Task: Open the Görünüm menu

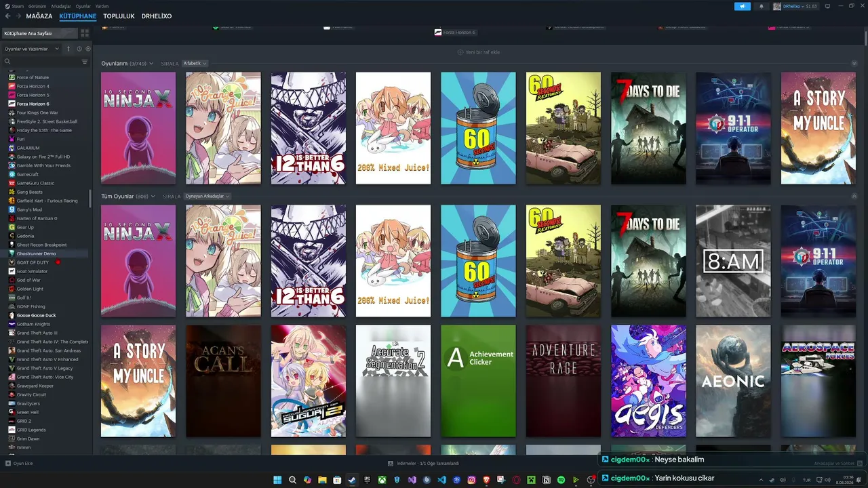Action: [x=37, y=6]
